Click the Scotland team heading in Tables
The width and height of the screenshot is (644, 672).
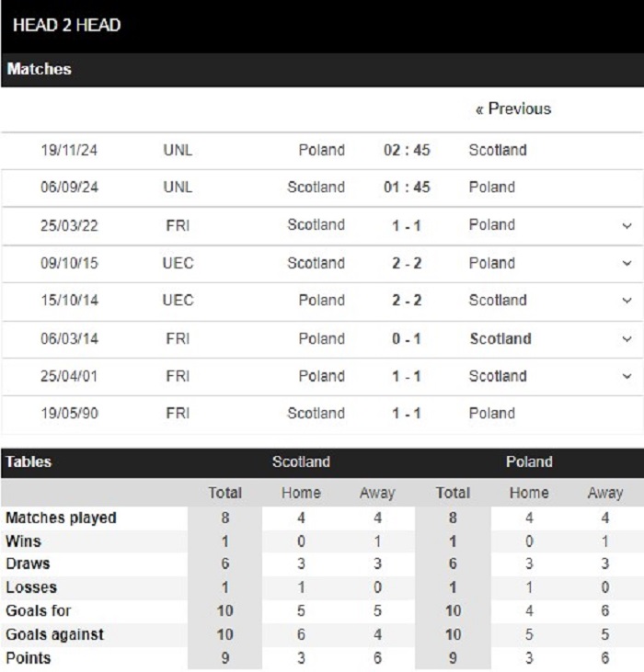(301, 462)
